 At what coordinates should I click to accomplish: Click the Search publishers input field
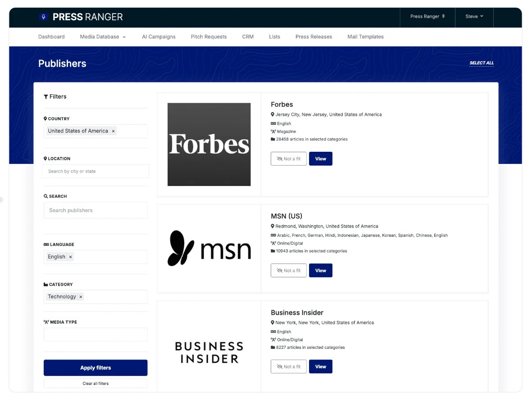[x=95, y=210]
